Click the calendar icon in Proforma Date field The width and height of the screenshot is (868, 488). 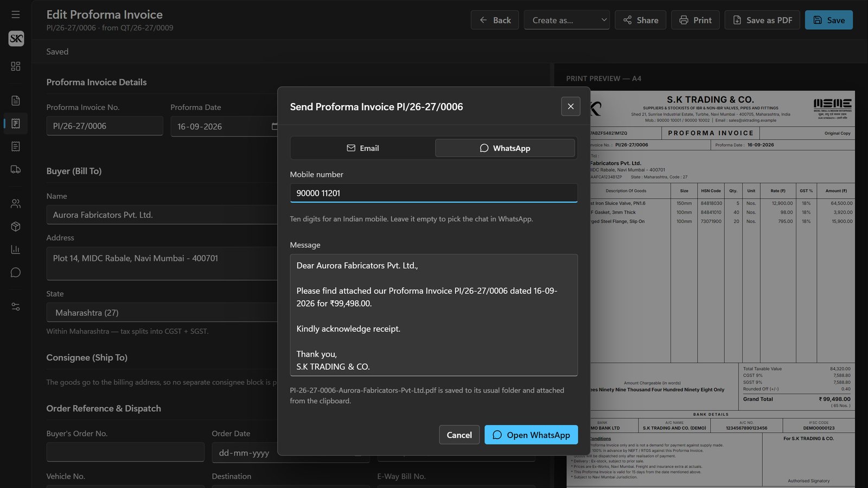(x=275, y=126)
